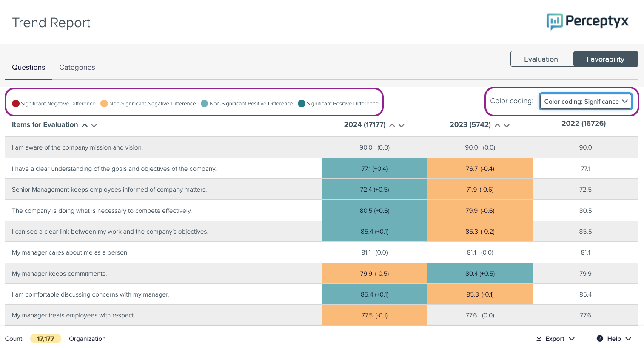Click the 79.9 (-0.6) orange cell
Screen dimensions: 644x348
(x=480, y=211)
